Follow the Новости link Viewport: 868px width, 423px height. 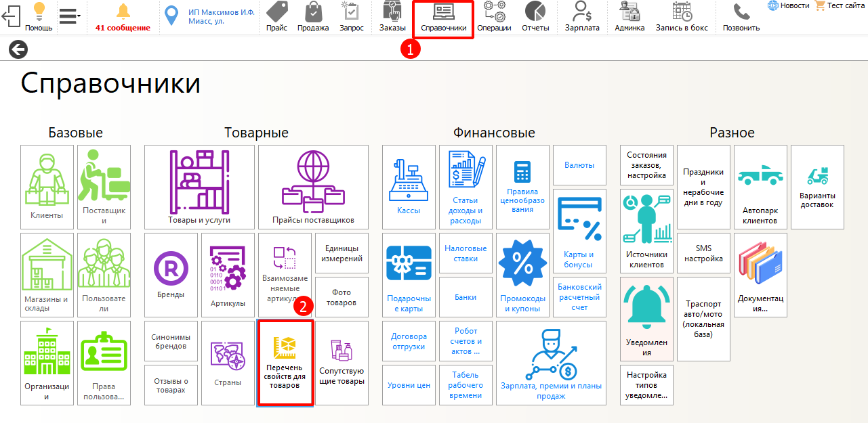click(789, 5)
